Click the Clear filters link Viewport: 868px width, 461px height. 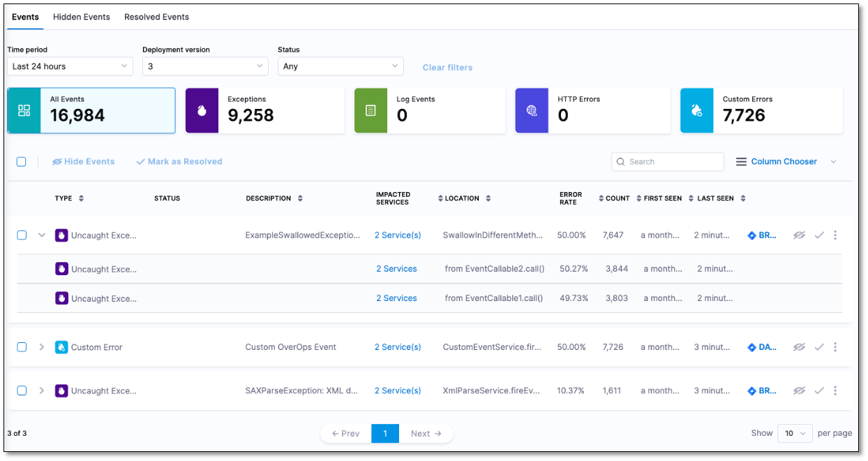click(447, 68)
